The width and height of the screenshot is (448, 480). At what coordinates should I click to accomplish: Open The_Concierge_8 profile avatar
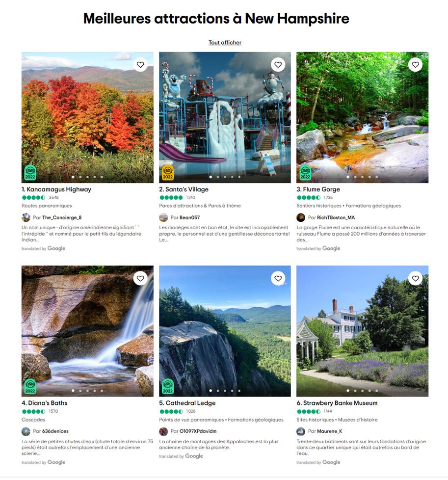(x=26, y=217)
